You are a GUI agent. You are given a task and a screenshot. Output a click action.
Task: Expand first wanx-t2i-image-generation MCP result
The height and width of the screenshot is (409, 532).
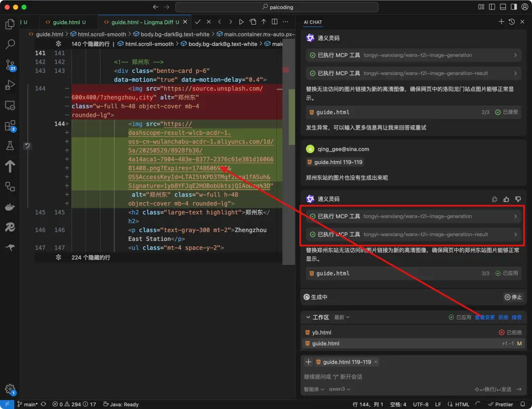tap(413, 55)
